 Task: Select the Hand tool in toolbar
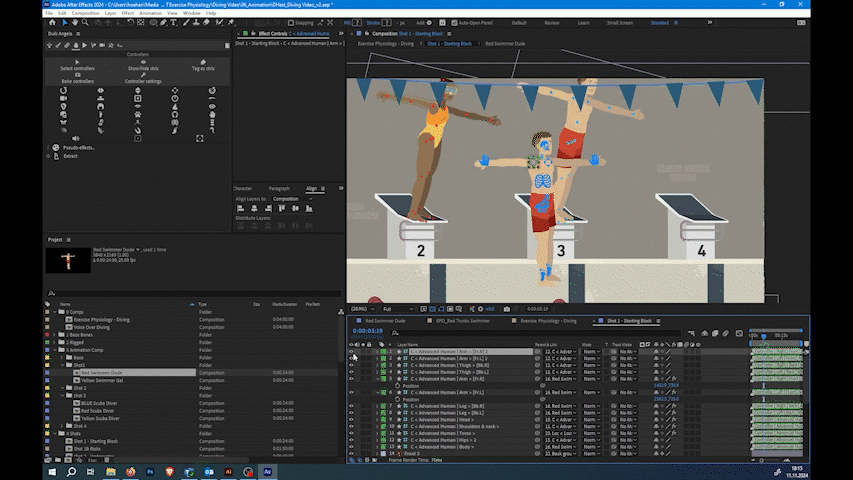point(75,22)
